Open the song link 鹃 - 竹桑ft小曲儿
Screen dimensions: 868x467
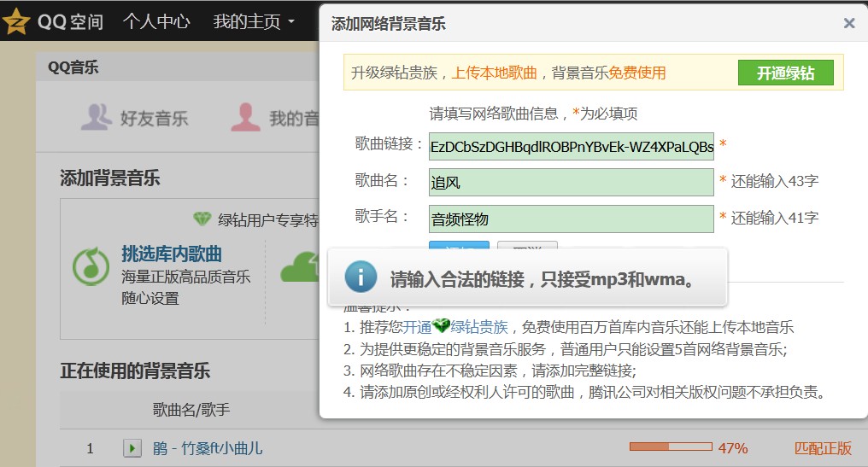[208, 448]
